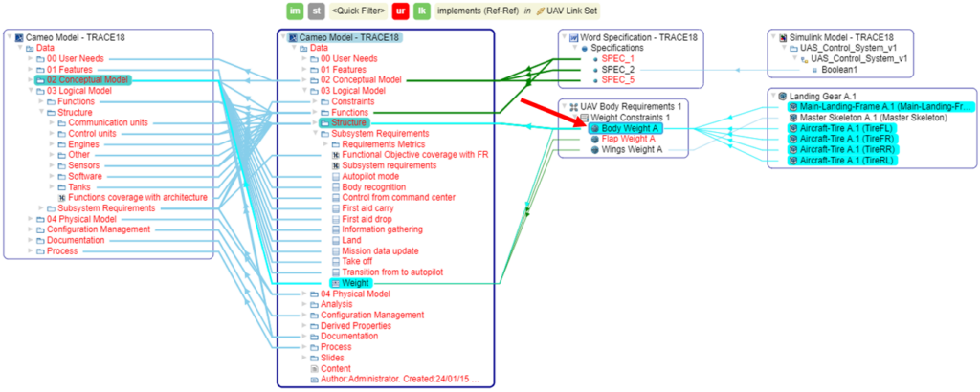Click the Word Specification document icon

[x=572, y=36]
